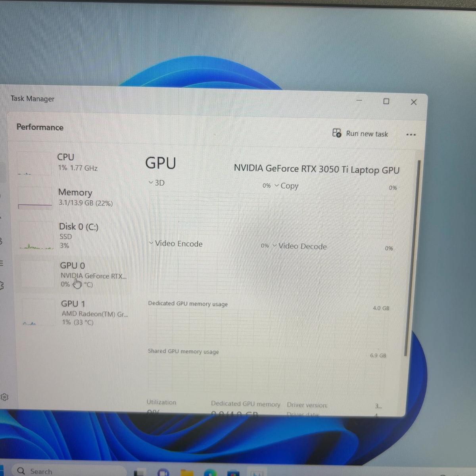
Task: Click the "6.9 GB" shared memory value
Action: [x=378, y=355]
